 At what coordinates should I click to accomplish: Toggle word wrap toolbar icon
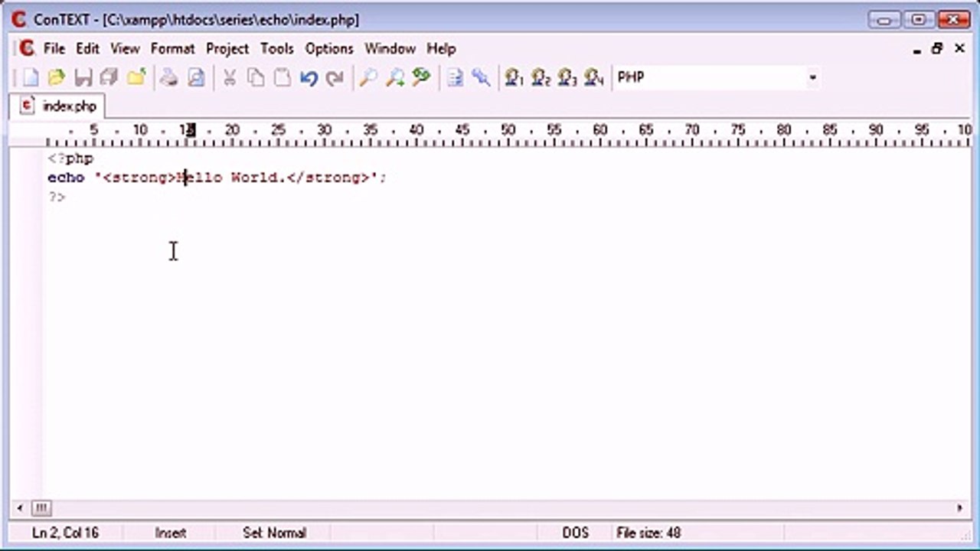[x=455, y=77]
